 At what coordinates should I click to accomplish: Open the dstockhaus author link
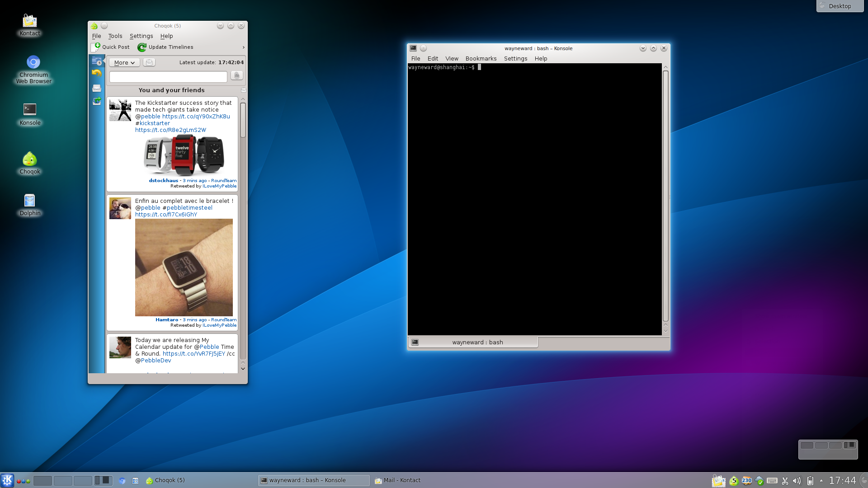[x=164, y=180]
